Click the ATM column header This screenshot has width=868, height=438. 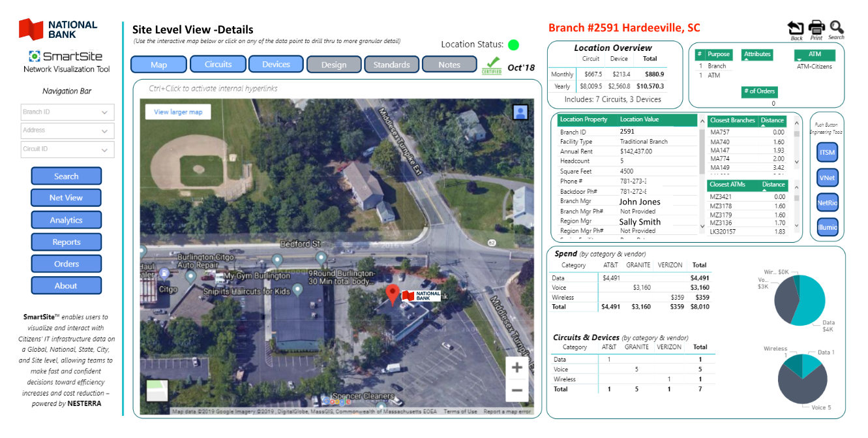coord(815,55)
